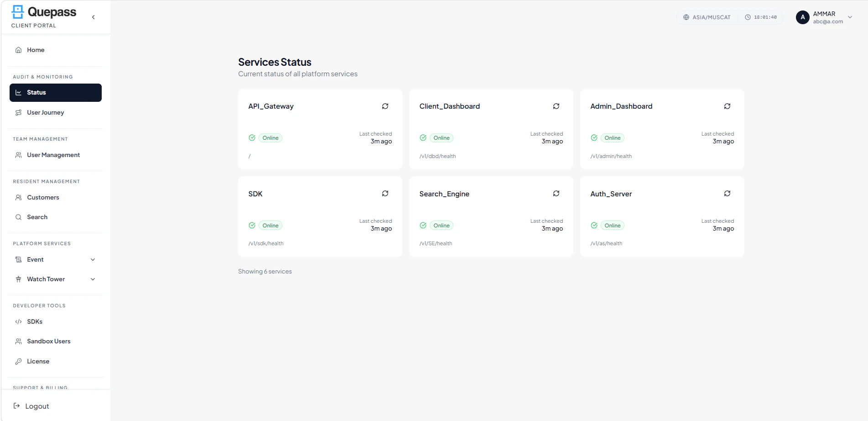Click the License key icon

pos(18,361)
